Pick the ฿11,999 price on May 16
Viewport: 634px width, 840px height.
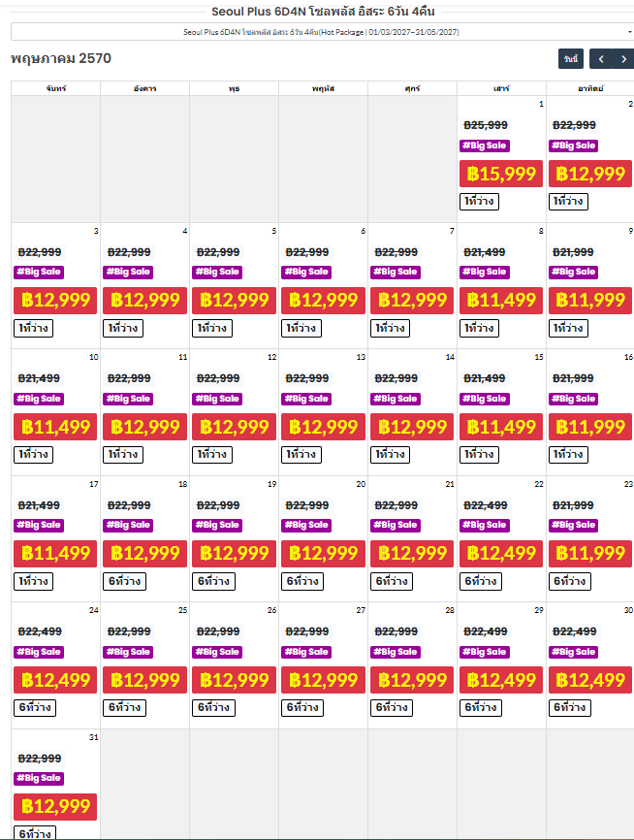coord(590,427)
